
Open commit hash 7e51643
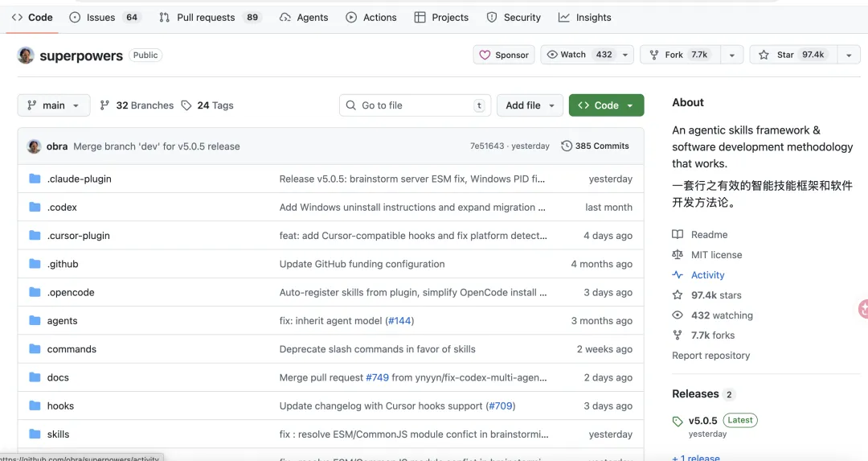[x=487, y=146]
